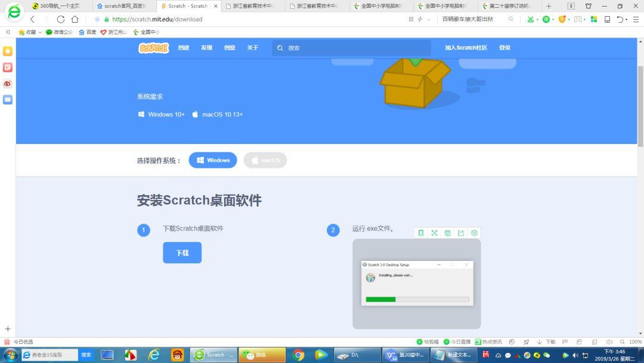Click installer screenshot thumbnail

pos(416,284)
